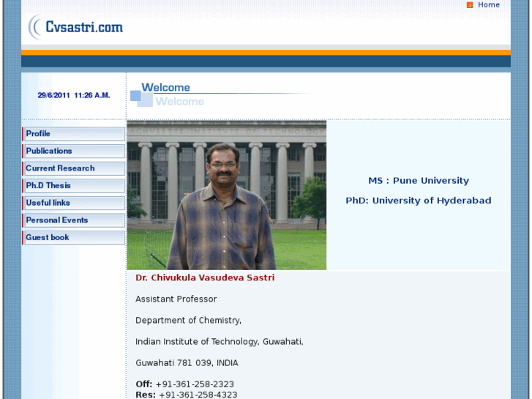Click the Assistant Professor line

click(176, 299)
